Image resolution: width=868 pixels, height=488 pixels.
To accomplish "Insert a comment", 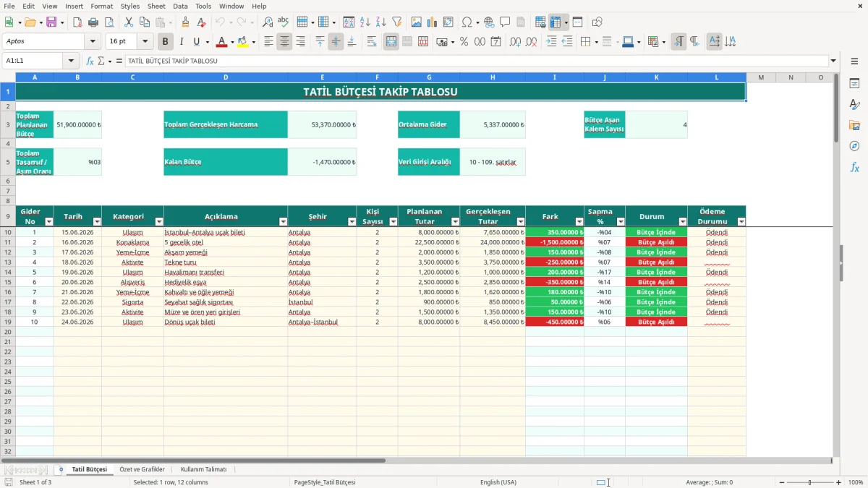I will (505, 22).
